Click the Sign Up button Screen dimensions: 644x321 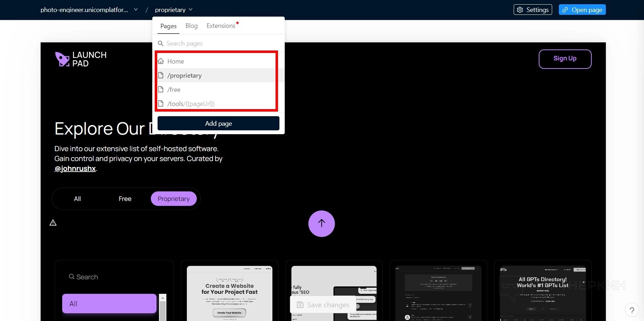click(x=565, y=59)
